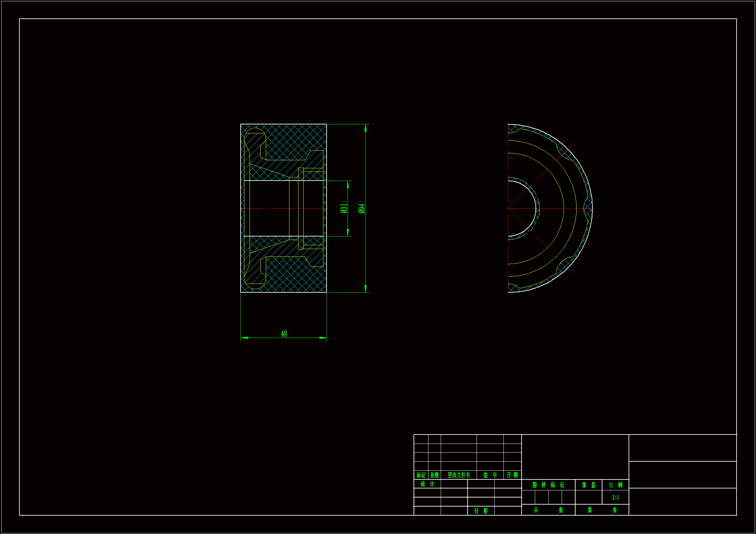This screenshot has height=534, width=756.
Task: Click the 48 width dimension text
Action: (x=284, y=334)
